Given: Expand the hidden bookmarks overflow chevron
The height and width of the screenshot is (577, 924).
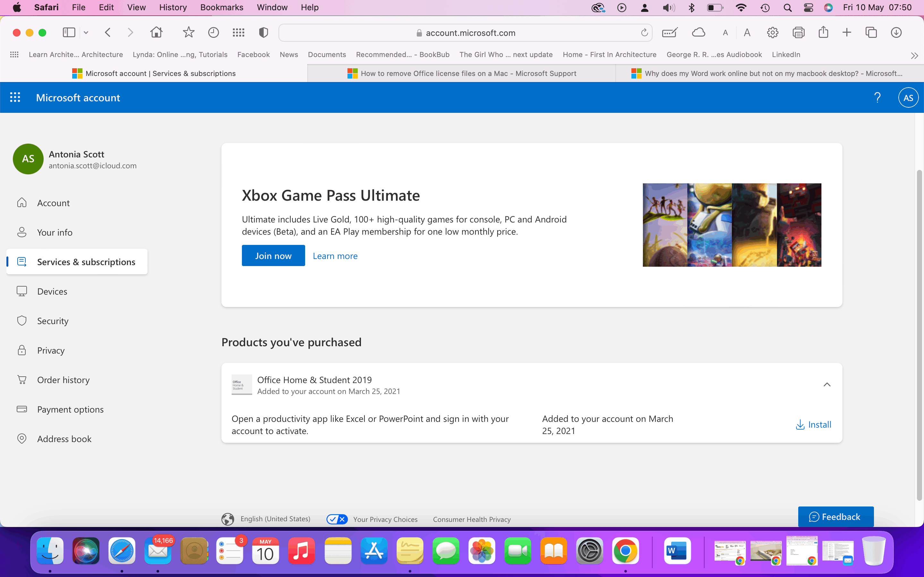Looking at the screenshot, I should (x=914, y=56).
